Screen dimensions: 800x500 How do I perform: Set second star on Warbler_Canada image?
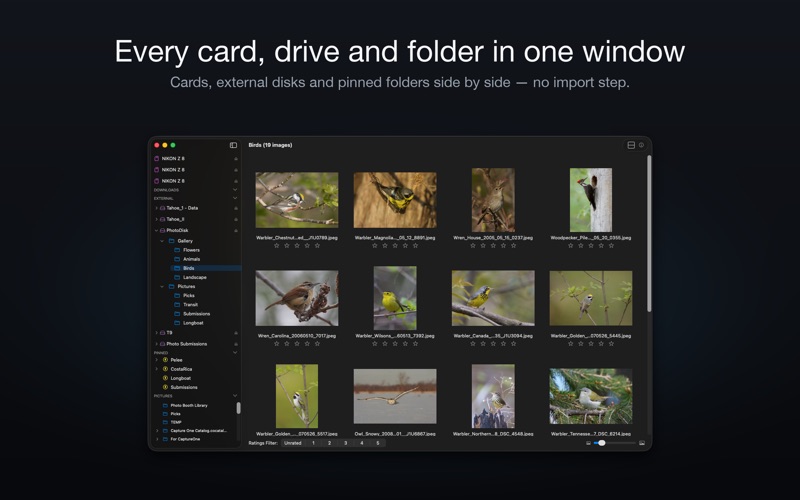point(483,344)
